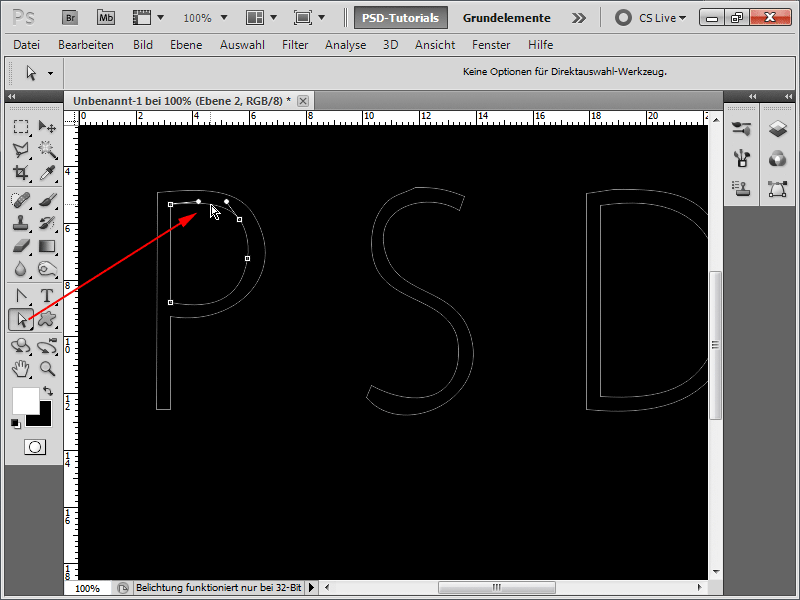This screenshot has width=800, height=600.
Task: Open the Auswahl menu
Action: (242, 45)
